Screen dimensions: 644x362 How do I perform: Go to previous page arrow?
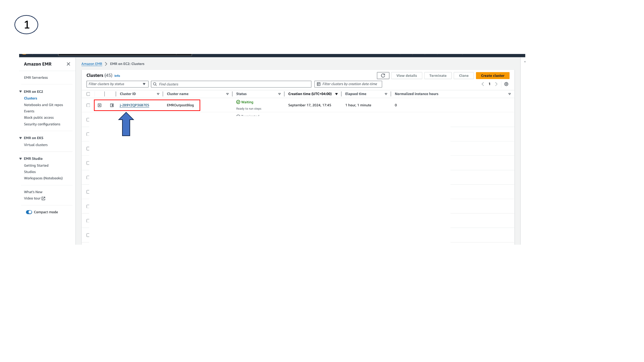pos(483,84)
